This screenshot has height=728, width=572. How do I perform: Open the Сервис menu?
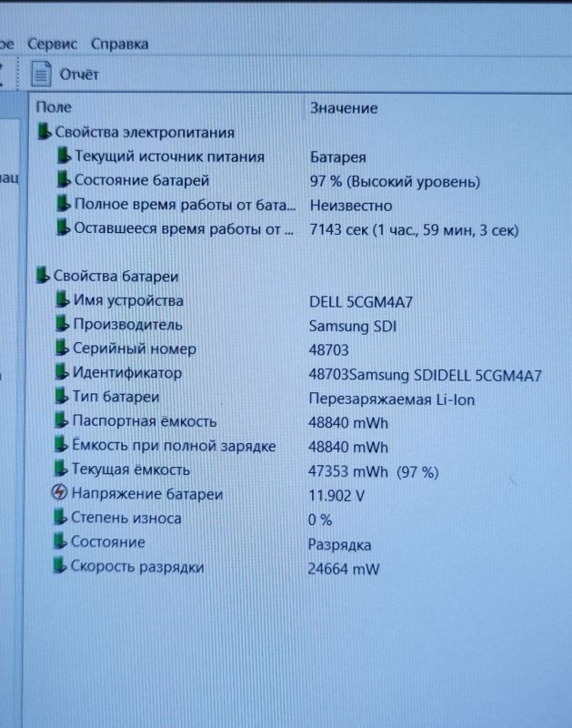tap(52, 44)
